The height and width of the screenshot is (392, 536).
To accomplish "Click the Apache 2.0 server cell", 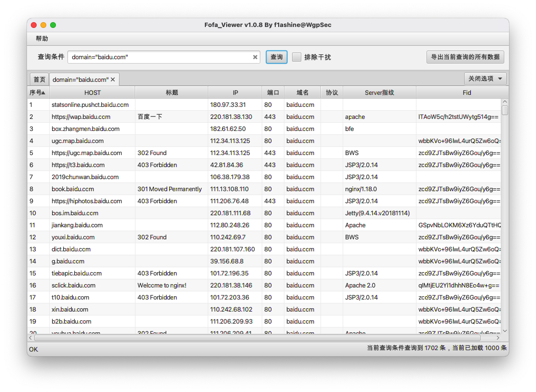I will coord(360,285).
